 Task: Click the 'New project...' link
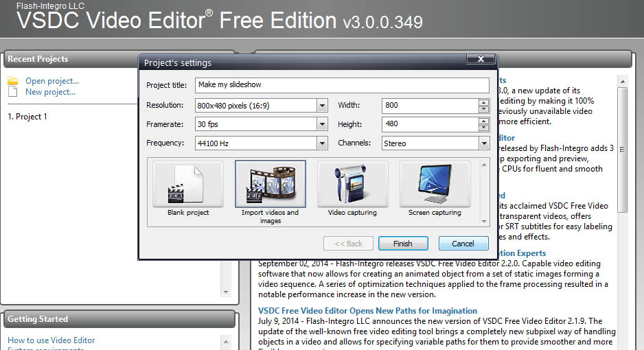(x=51, y=92)
